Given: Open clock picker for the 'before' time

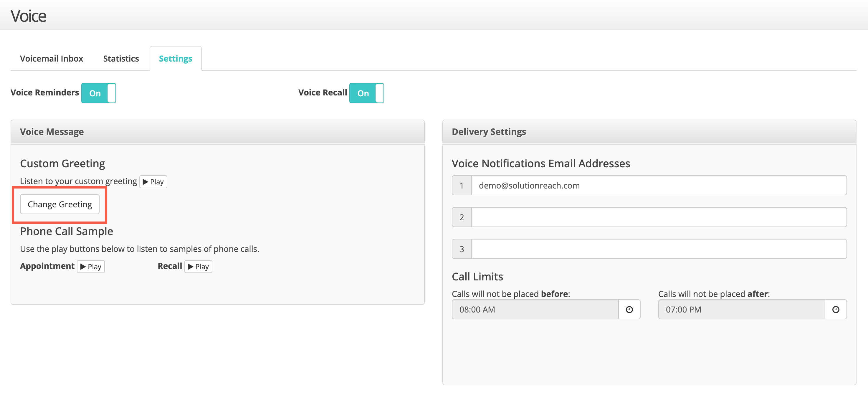Looking at the screenshot, I should click(629, 309).
